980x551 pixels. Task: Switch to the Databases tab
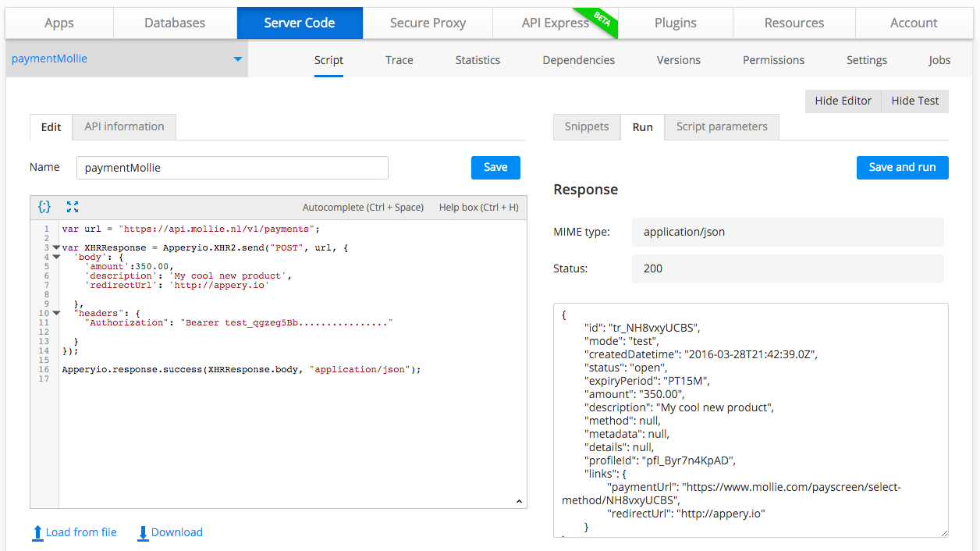(175, 23)
